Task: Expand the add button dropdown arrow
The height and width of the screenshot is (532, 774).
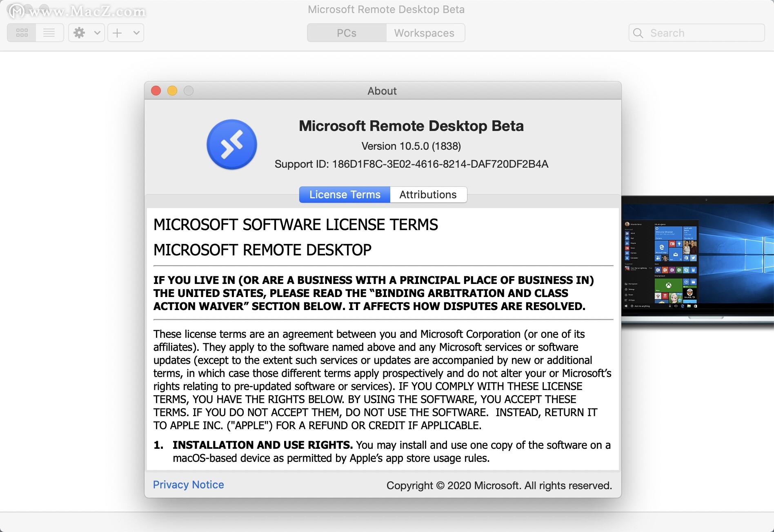Action: click(x=136, y=33)
